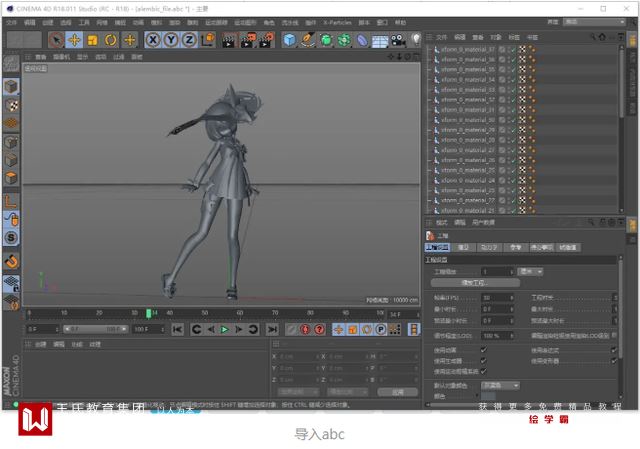Click the preview range slider bar

(x=96, y=329)
